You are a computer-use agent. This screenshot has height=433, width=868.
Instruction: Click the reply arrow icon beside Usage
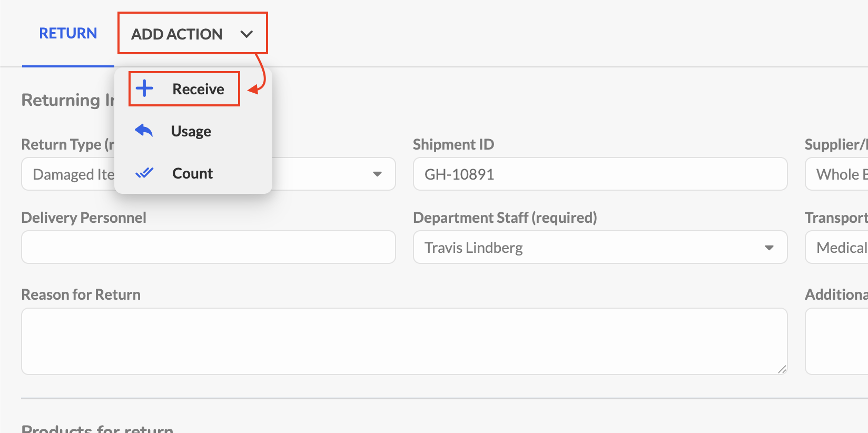144,130
